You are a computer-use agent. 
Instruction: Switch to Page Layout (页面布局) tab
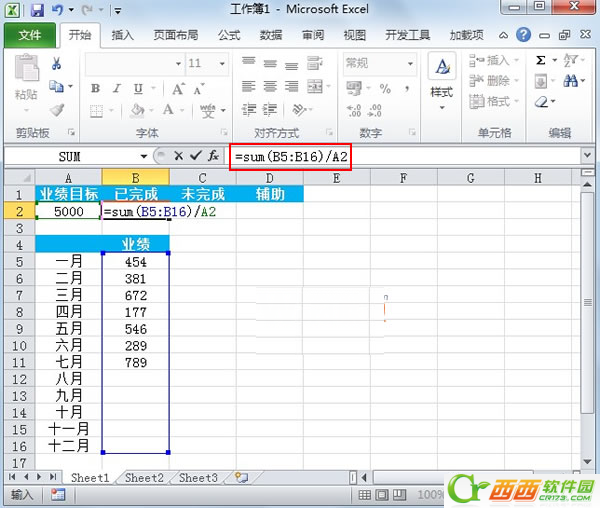click(x=176, y=35)
